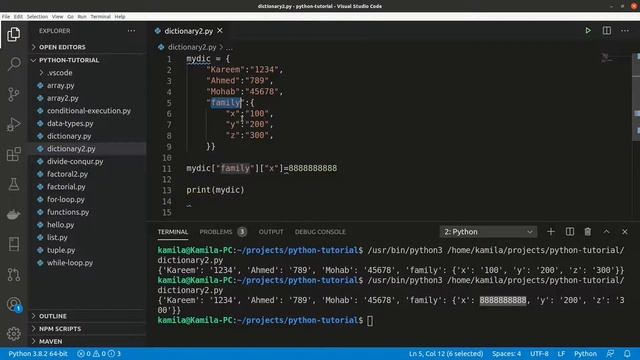Viewport: 640px width, 360px height.
Task: Open array.py in the explorer
Action: point(60,85)
